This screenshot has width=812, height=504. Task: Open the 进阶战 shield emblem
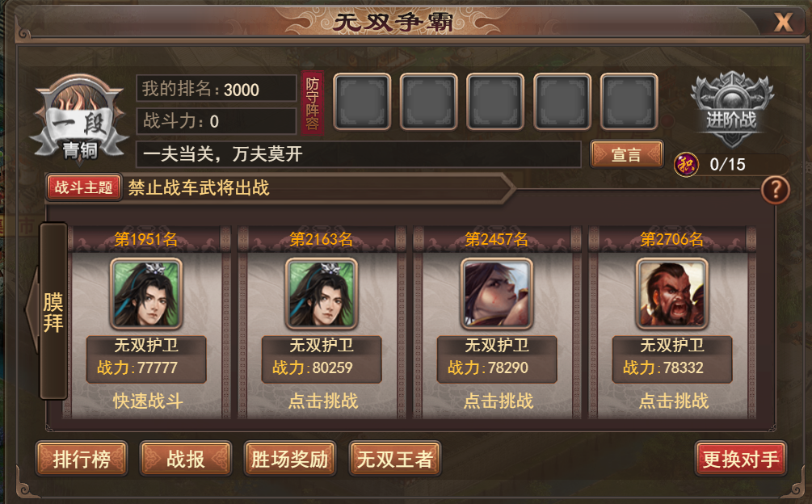click(x=731, y=110)
